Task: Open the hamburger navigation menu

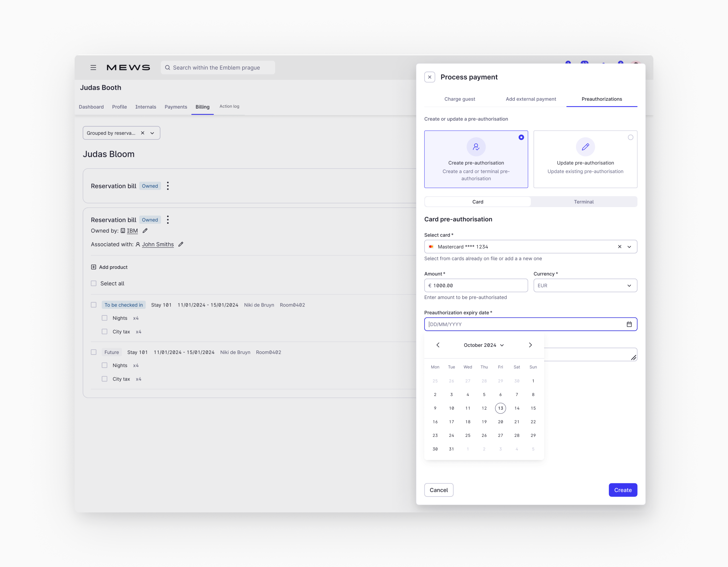Action: [93, 67]
